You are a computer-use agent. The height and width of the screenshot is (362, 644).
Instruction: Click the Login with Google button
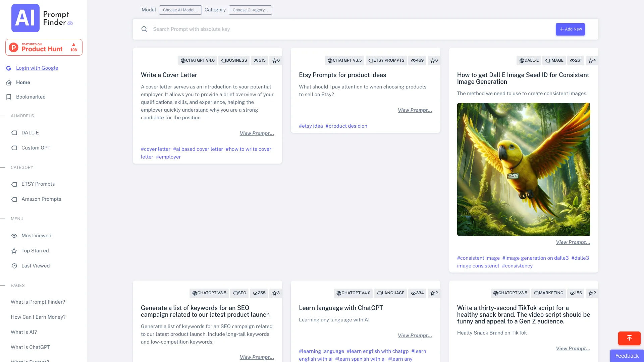(37, 68)
